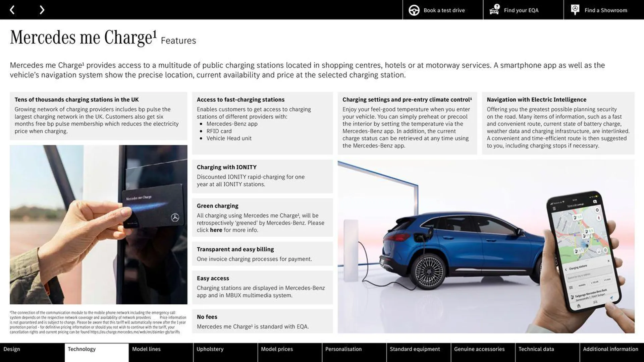Screen dimensions: 644x362
Task: Click the Find your EQA icon
Action: 494,10
